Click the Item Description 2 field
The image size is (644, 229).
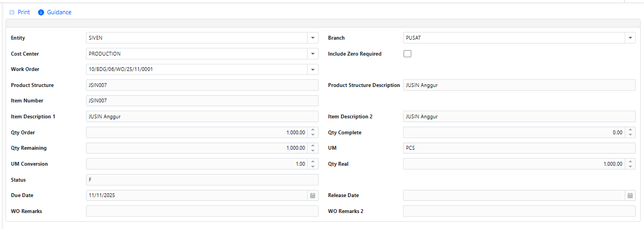pyautogui.click(x=519, y=117)
